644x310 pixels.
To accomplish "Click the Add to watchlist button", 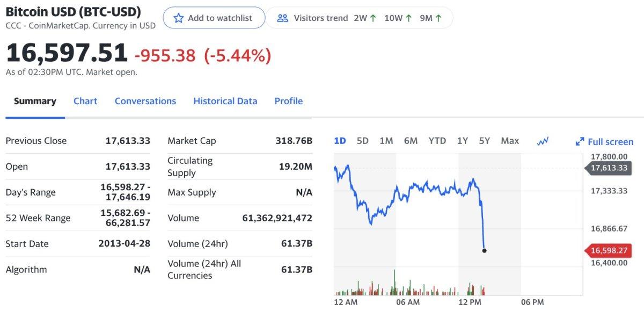I will [214, 18].
